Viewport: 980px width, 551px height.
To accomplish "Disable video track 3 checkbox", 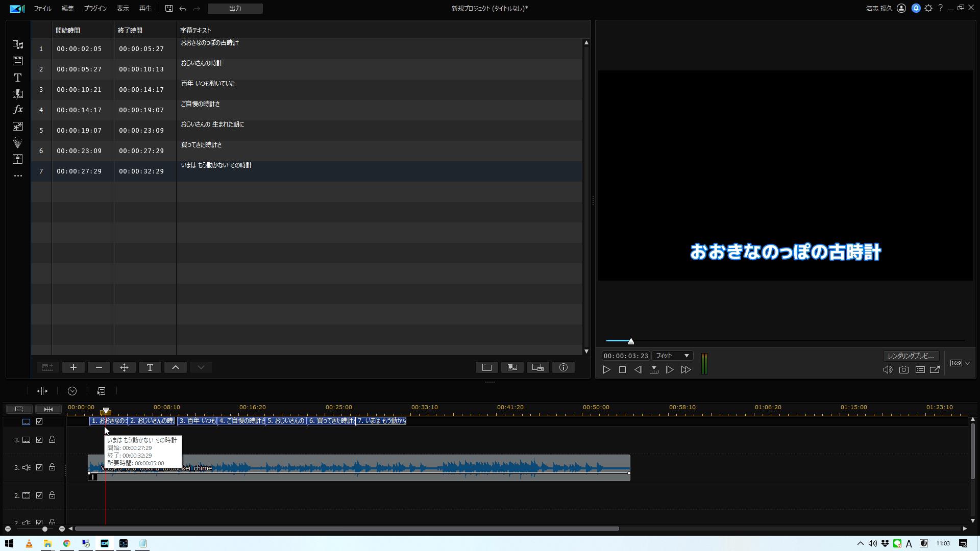I will [x=39, y=440].
